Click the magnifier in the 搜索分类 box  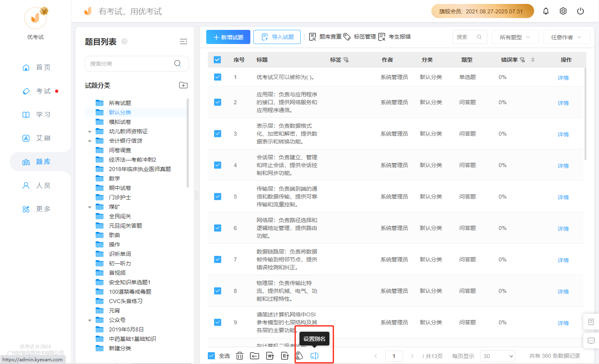click(177, 63)
